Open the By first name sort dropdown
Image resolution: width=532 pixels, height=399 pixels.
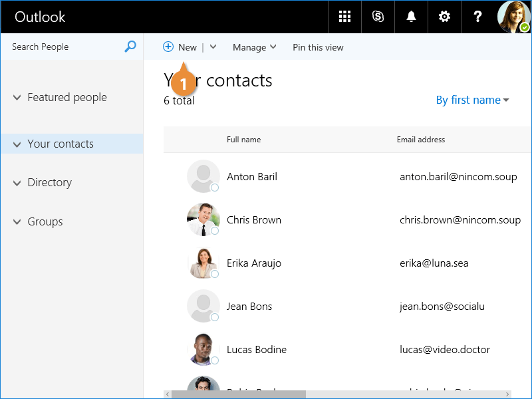coord(472,100)
